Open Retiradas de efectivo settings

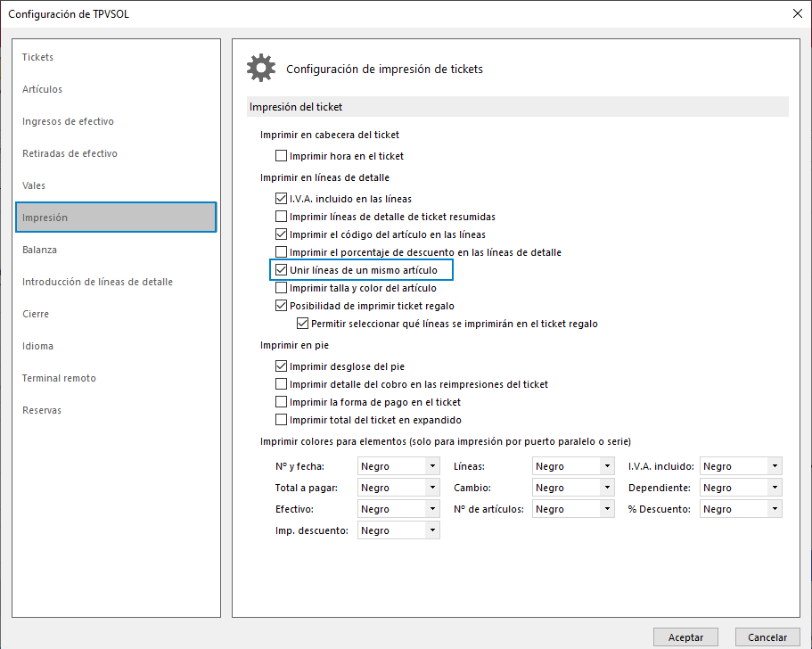[116, 153]
